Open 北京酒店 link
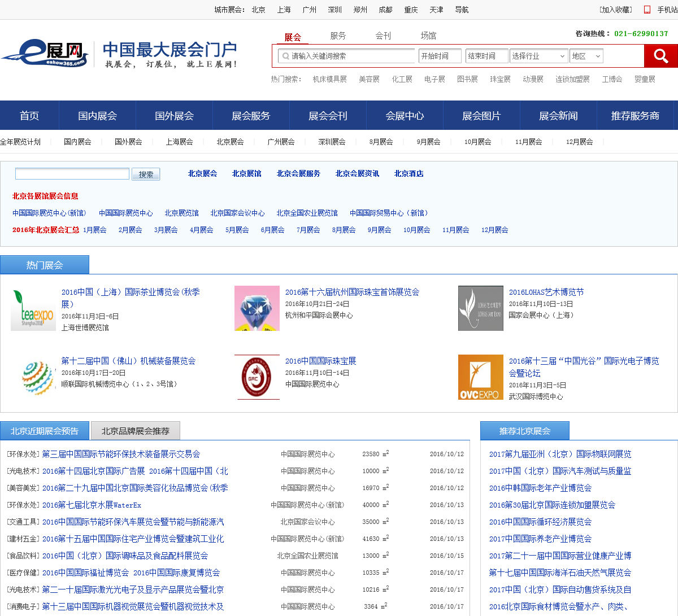 (x=409, y=173)
